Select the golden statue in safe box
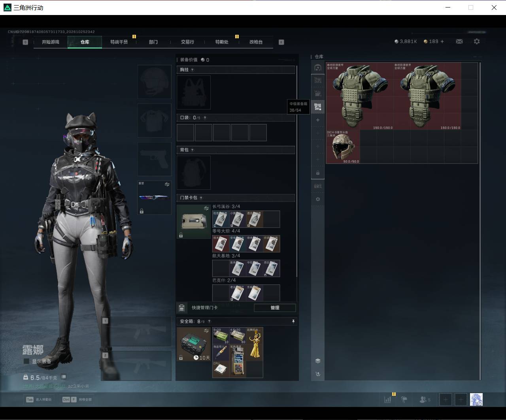This screenshot has height=420, width=506. 255,344
